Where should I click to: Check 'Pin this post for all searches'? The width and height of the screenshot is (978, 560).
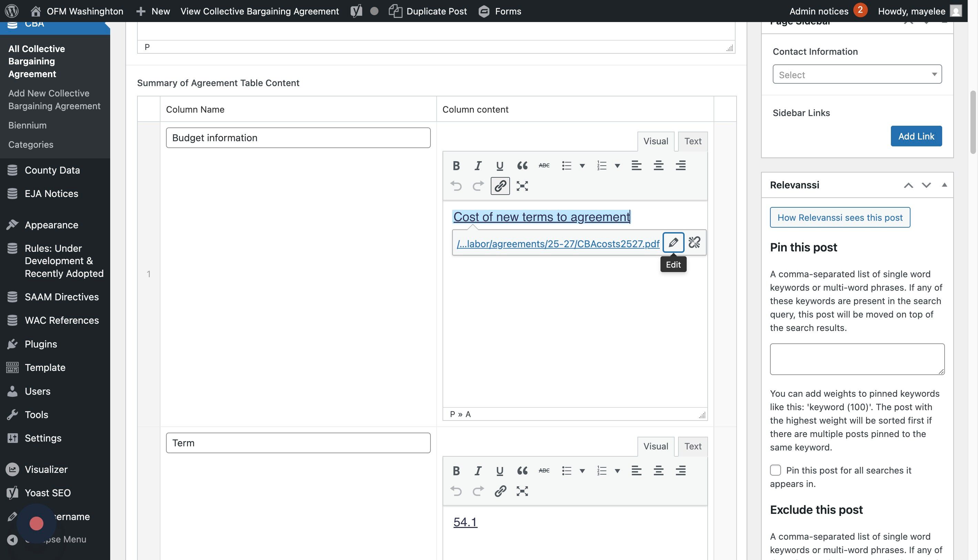click(775, 470)
